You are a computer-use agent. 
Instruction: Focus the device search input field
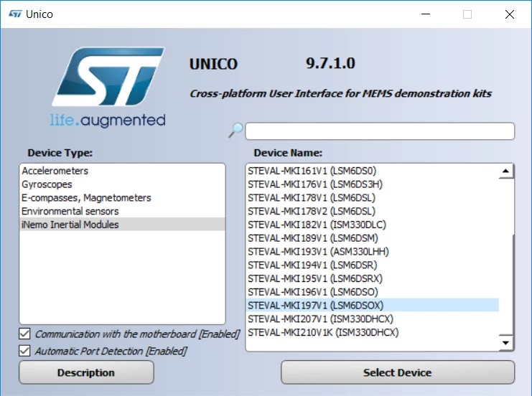coord(380,131)
